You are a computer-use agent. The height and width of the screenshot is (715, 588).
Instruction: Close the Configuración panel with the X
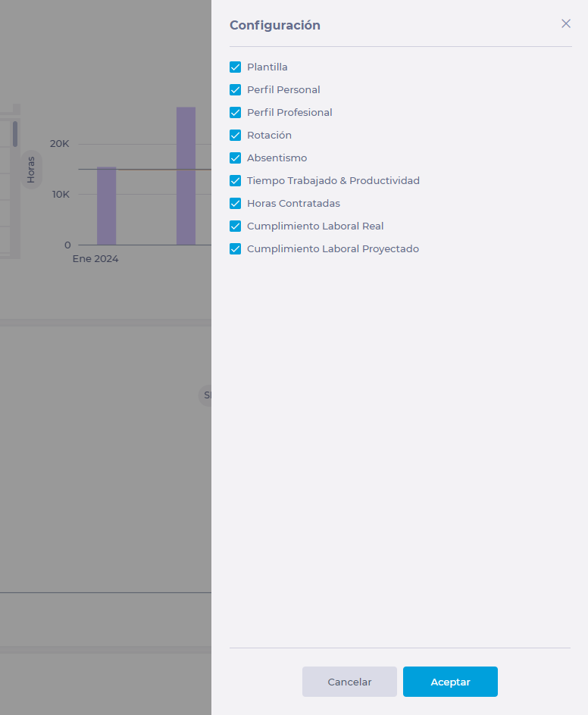pos(565,23)
